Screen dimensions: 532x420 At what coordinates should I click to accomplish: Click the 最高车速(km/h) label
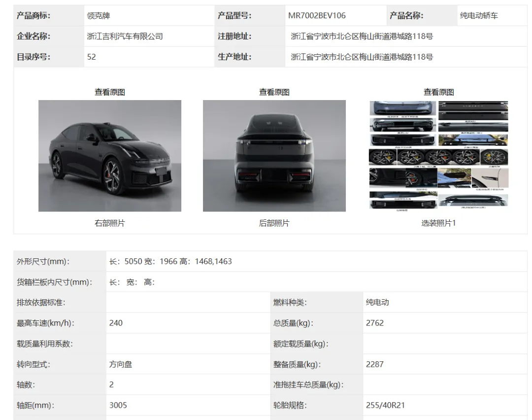(x=45, y=323)
